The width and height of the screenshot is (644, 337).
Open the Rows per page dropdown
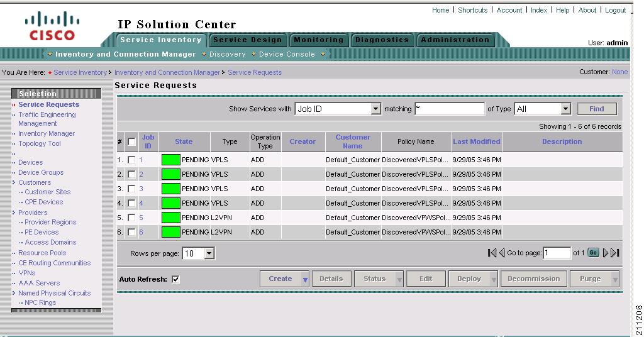point(209,253)
